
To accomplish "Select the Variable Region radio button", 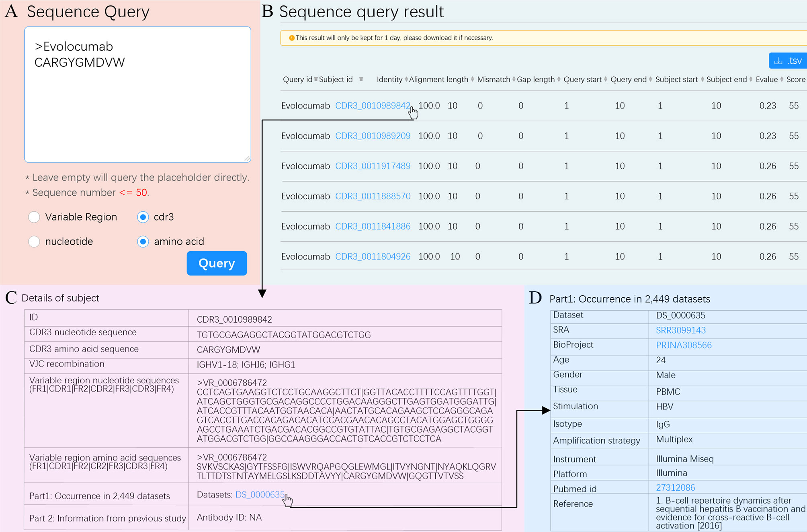I will coord(34,217).
